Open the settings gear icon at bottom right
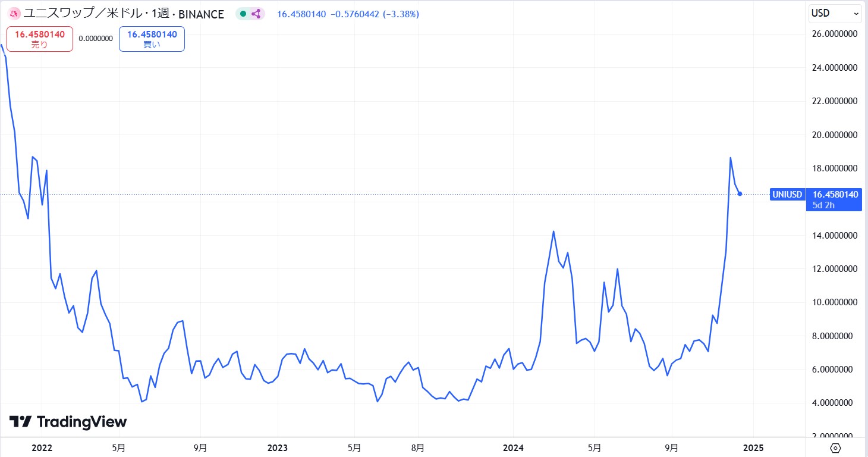The width and height of the screenshot is (868, 457). (835, 447)
